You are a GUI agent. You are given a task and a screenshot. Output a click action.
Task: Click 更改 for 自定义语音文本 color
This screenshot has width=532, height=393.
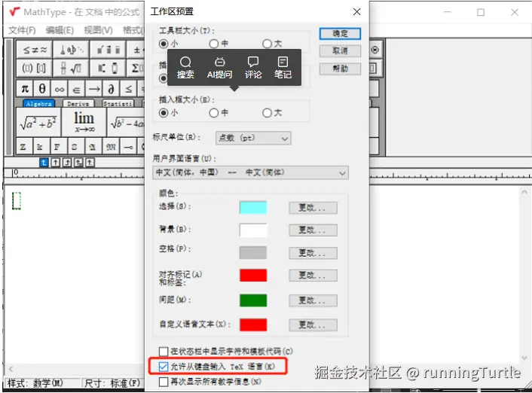pos(313,324)
